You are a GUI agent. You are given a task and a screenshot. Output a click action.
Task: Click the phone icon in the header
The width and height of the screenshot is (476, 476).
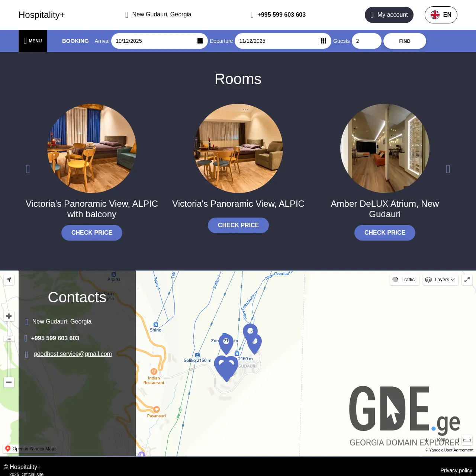point(252,15)
